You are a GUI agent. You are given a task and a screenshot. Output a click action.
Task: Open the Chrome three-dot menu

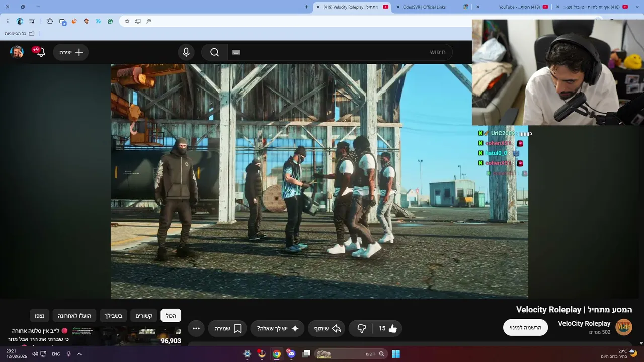(x=8, y=21)
